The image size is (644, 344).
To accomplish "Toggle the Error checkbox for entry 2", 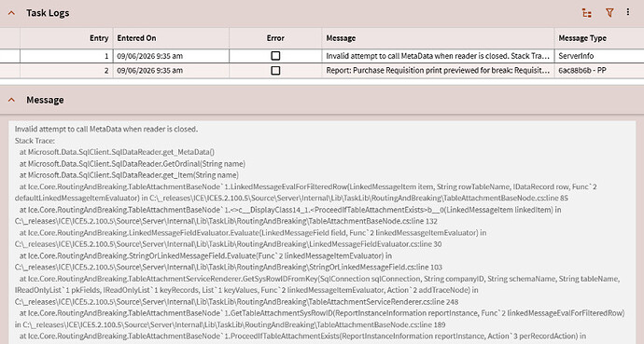I will [x=275, y=71].
